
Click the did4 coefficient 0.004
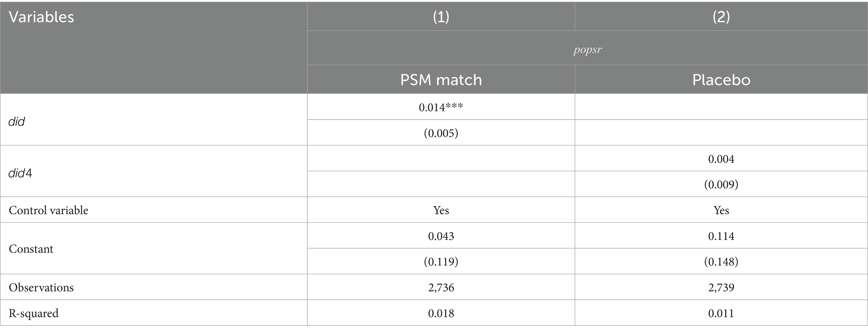pyautogui.click(x=721, y=159)
